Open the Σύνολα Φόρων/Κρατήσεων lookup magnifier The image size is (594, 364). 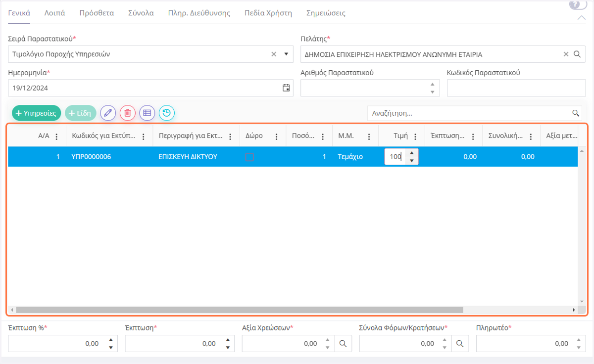click(460, 344)
